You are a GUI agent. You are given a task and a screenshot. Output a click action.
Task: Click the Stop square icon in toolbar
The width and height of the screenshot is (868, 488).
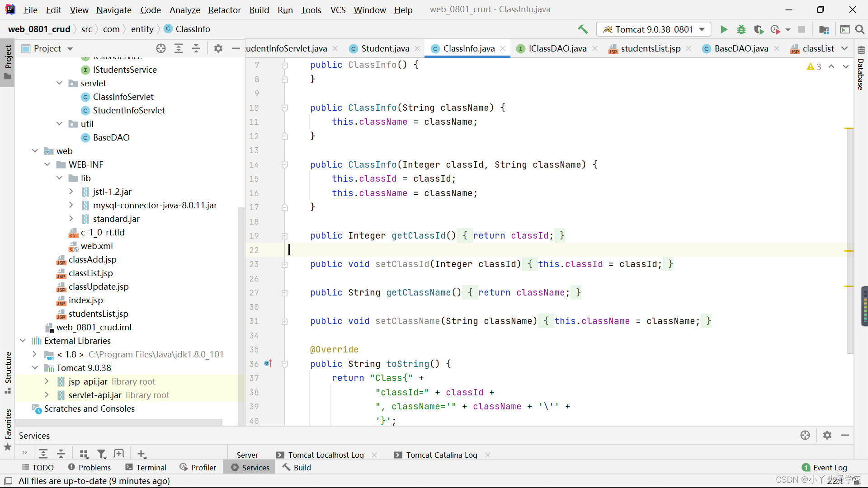click(802, 29)
